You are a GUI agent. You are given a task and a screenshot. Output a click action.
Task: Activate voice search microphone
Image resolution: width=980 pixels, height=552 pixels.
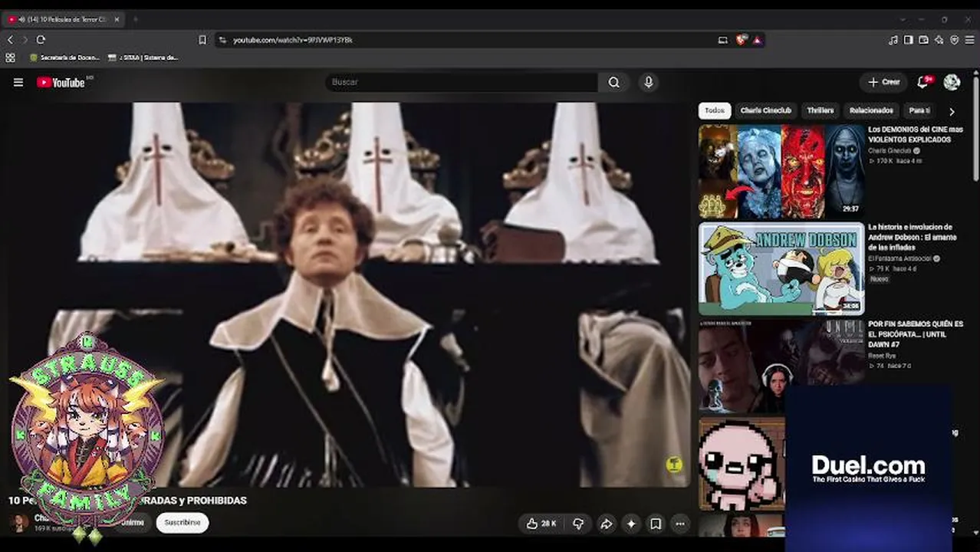point(649,82)
